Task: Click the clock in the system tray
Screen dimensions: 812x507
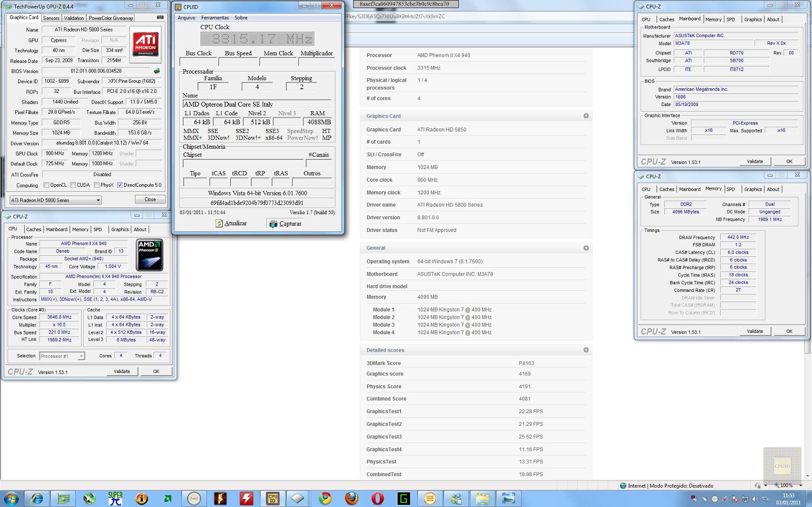Action: pos(788,499)
